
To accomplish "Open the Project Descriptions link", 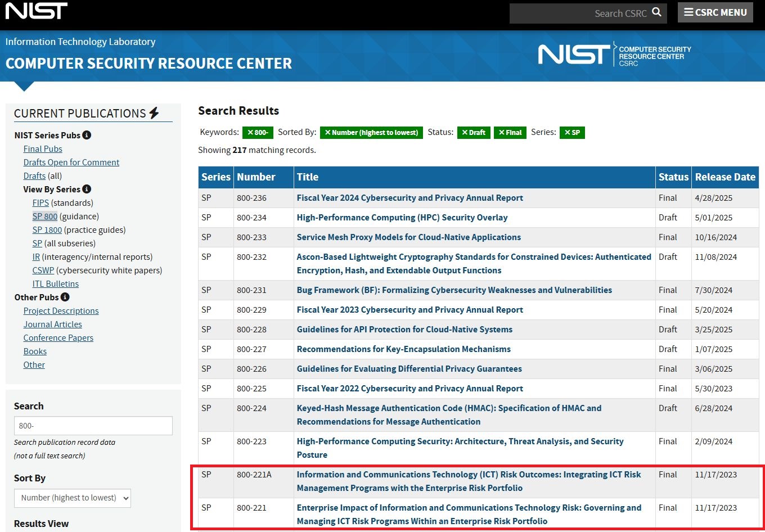I will pyautogui.click(x=61, y=310).
